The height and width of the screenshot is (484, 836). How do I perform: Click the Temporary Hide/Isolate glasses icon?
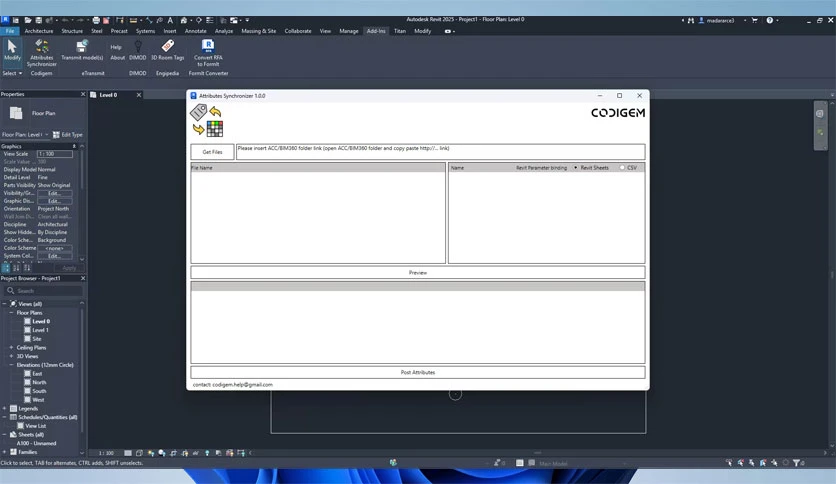click(x=196, y=453)
